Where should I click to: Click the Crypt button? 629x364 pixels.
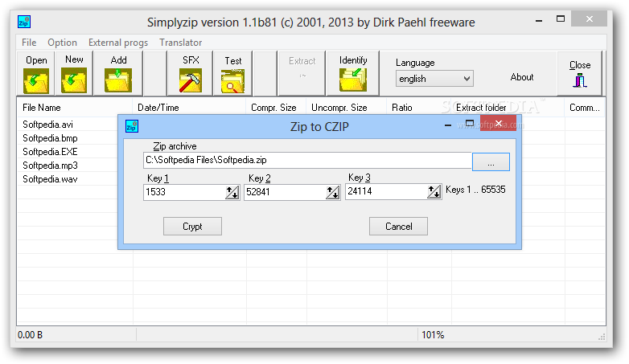(192, 226)
